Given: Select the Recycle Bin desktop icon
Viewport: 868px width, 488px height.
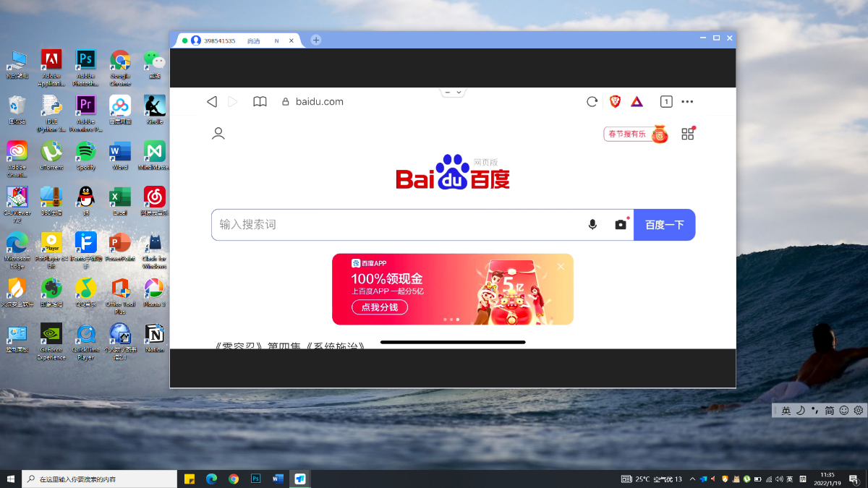Looking at the screenshot, I should pyautogui.click(x=17, y=110).
